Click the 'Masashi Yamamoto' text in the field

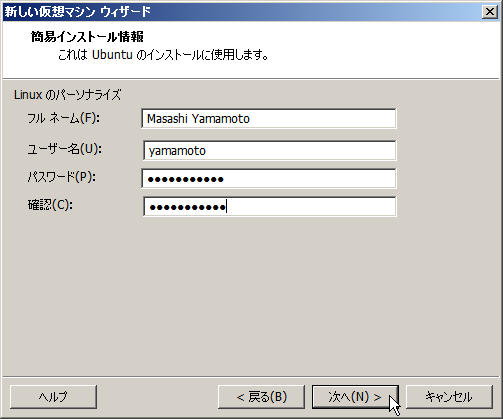(198, 119)
